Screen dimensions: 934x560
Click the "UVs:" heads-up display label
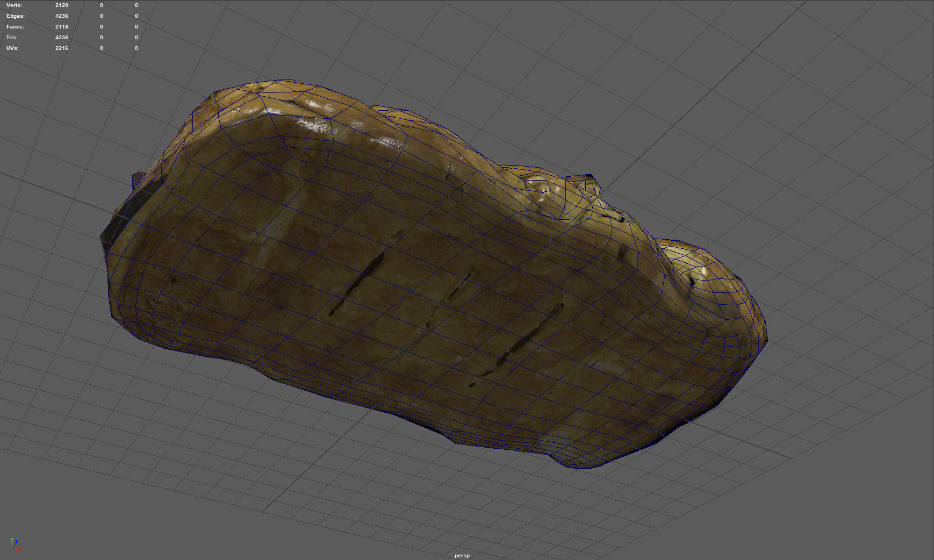pyautogui.click(x=12, y=48)
